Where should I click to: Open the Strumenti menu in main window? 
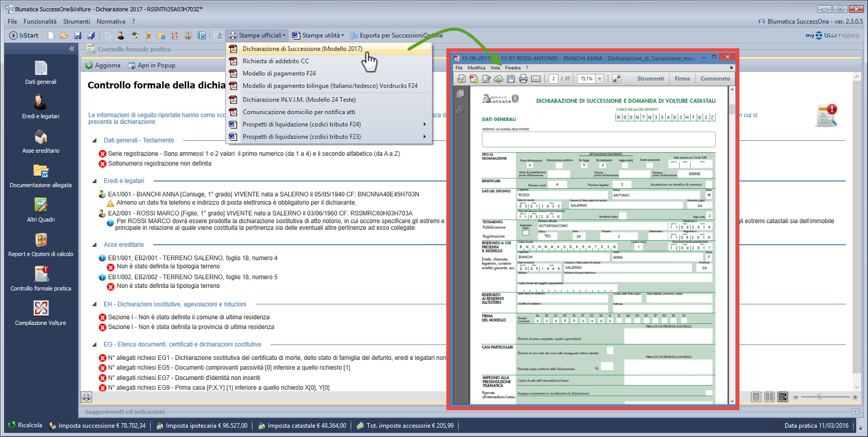[77, 22]
